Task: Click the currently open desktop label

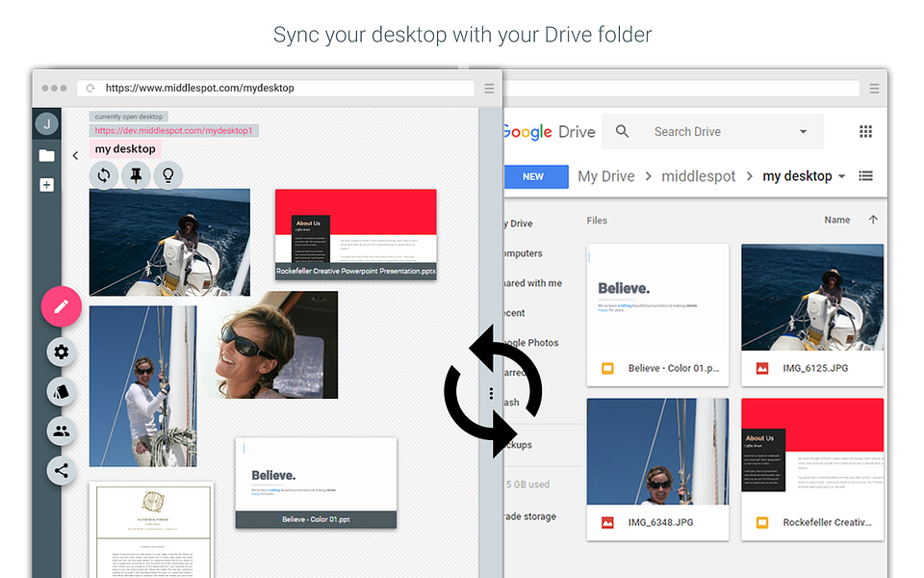Action: pos(128,117)
